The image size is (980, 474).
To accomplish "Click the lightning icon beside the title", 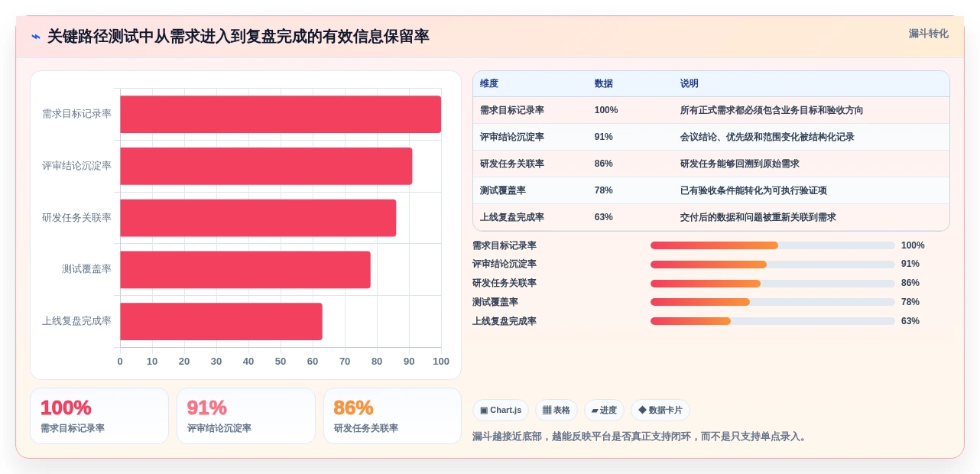I will click(x=35, y=37).
